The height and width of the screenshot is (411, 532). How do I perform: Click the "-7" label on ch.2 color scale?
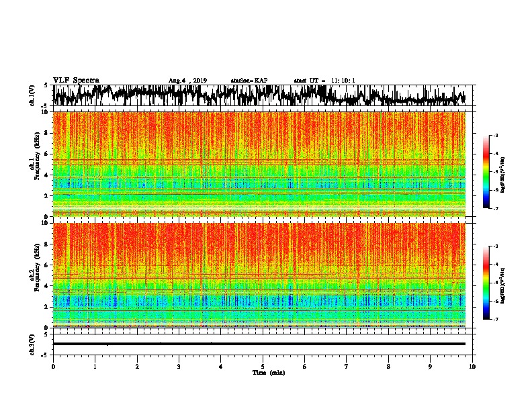point(496,319)
